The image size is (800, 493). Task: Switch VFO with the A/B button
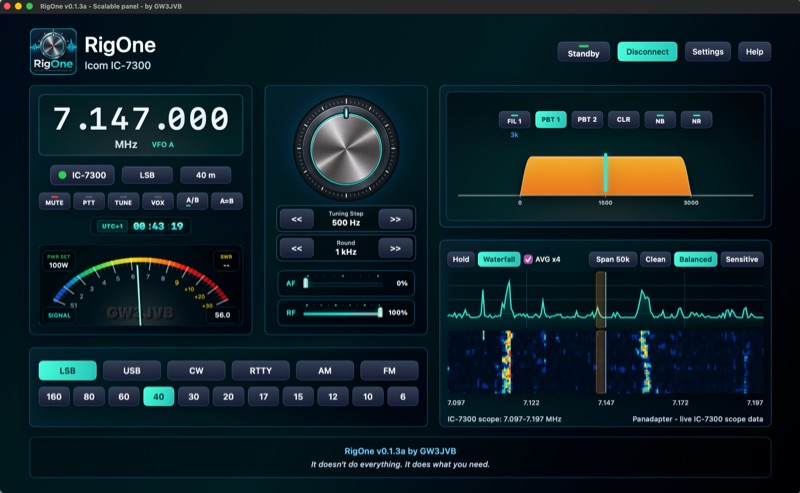[x=192, y=201]
